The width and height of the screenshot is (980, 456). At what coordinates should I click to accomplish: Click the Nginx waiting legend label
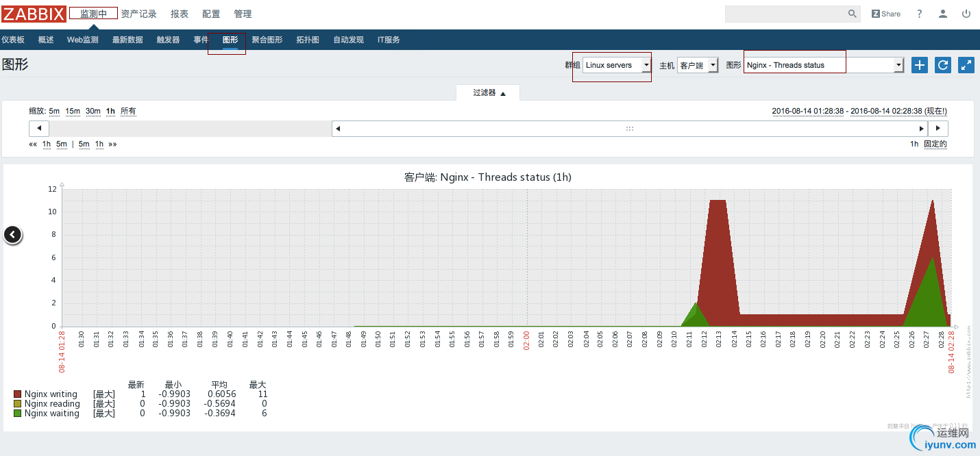(x=51, y=414)
